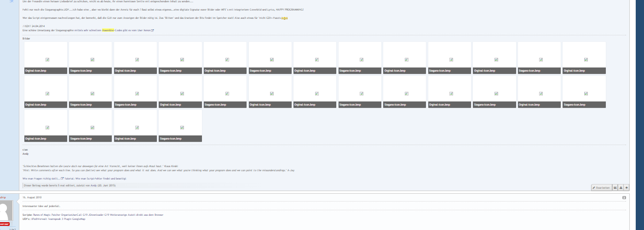This screenshot has width=644, height=230.
Task: Click the external link icon after User Xenon
Action: pyautogui.click(x=152, y=30)
